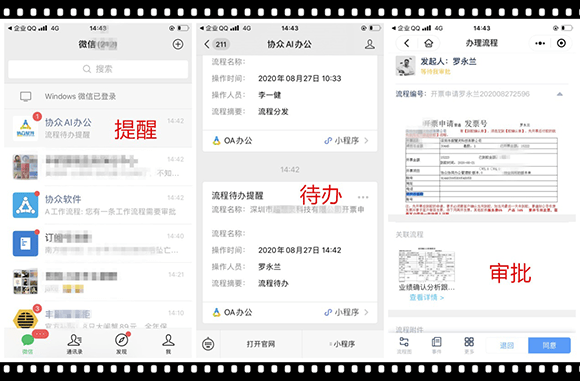
Task: Open the 流程图 flowchart icon
Action: (x=404, y=345)
